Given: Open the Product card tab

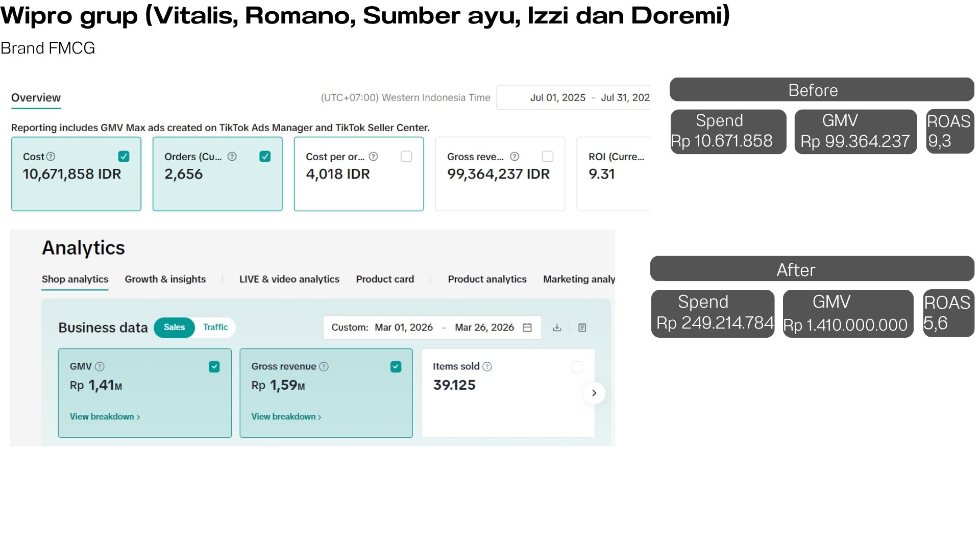Looking at the screenshot, I should (385, 279).
